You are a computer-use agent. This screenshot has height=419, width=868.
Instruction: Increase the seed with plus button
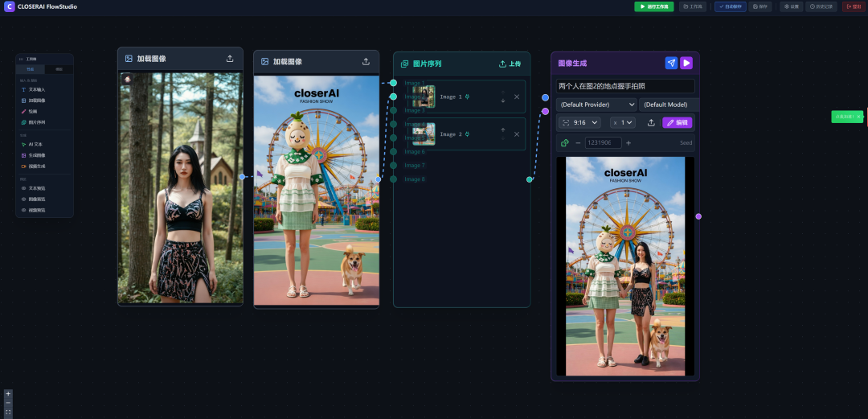click(x=628, y=143)
